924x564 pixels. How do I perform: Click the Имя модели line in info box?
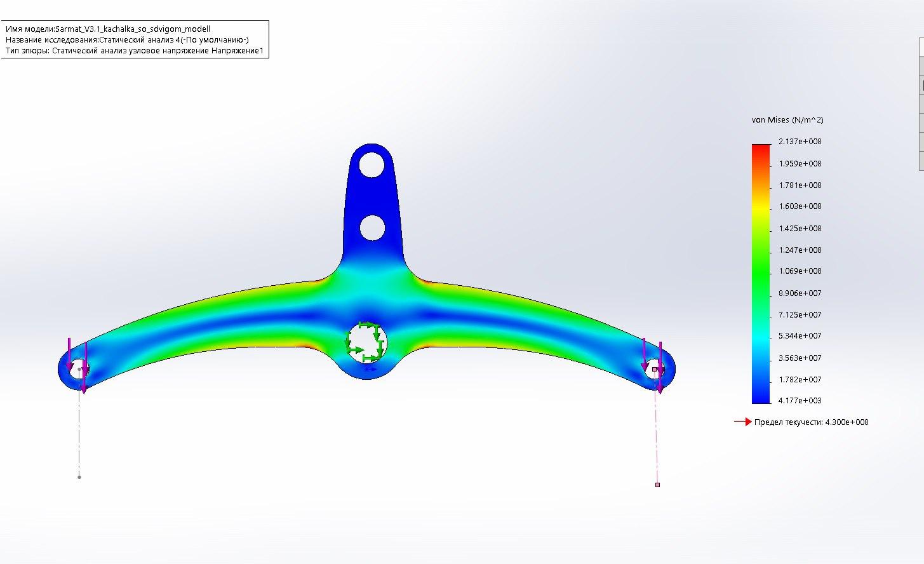[x=108, y=29]
